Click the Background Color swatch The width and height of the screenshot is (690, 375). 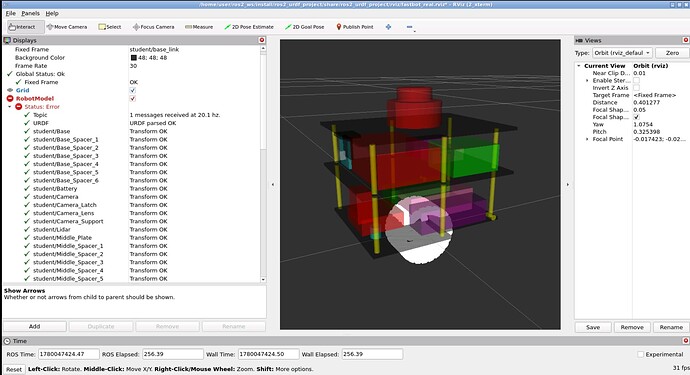(133, 58)
